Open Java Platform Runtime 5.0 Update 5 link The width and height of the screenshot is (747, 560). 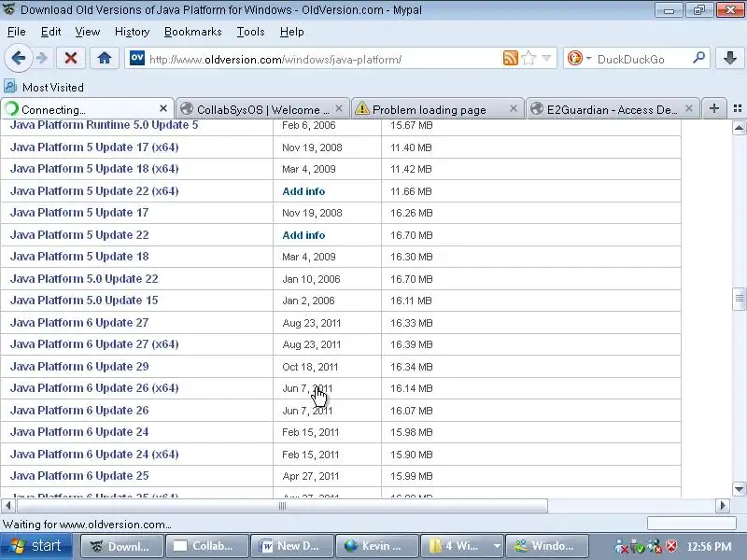(104, 125)
